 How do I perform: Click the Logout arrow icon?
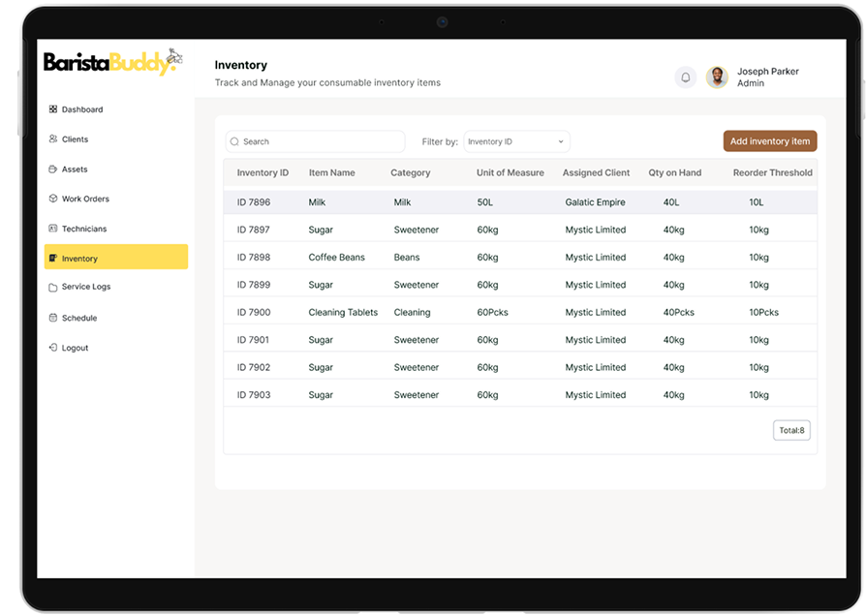click(x=53, y=348)
